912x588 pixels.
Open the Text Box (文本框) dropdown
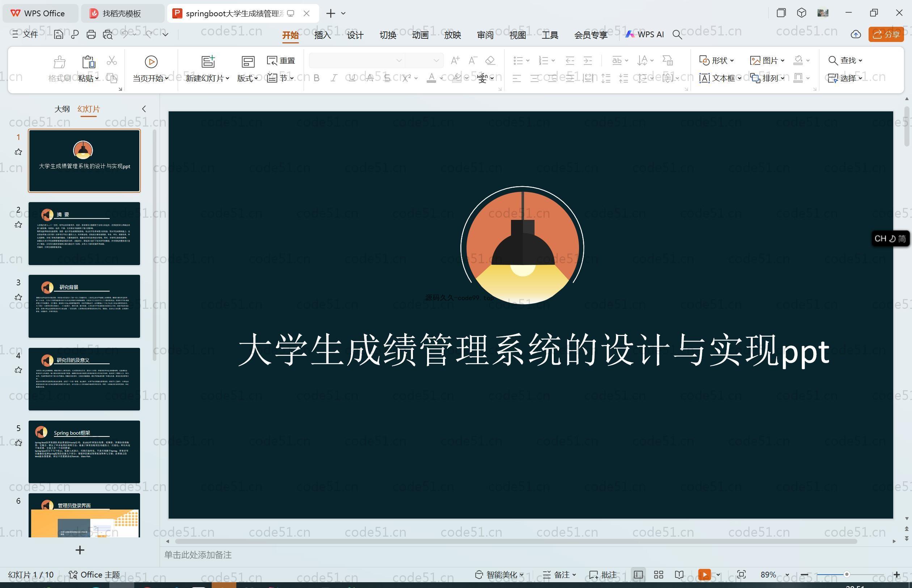(x=720, y=78)
